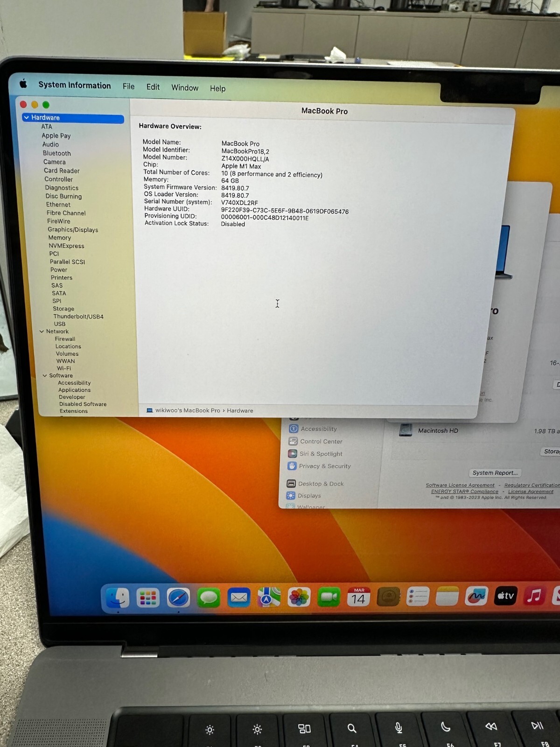
Task: Select NVMExpress in the sidebar
Action: (x=66, y=246)
